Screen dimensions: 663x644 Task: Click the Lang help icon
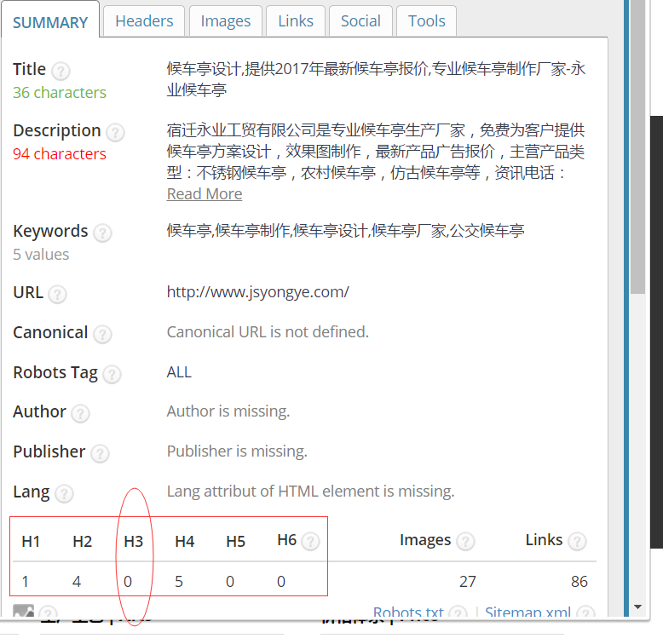pyautogui.click(x=64, y=494)
